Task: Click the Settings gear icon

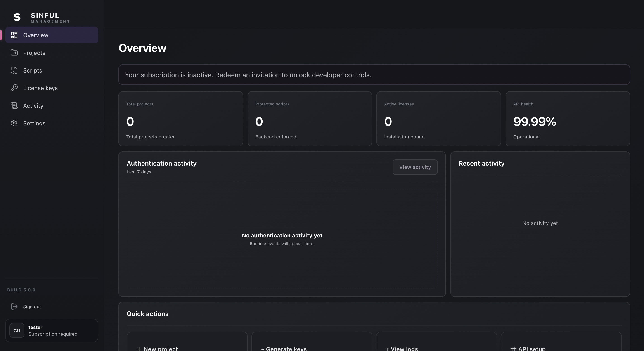Action: [14, 123]
